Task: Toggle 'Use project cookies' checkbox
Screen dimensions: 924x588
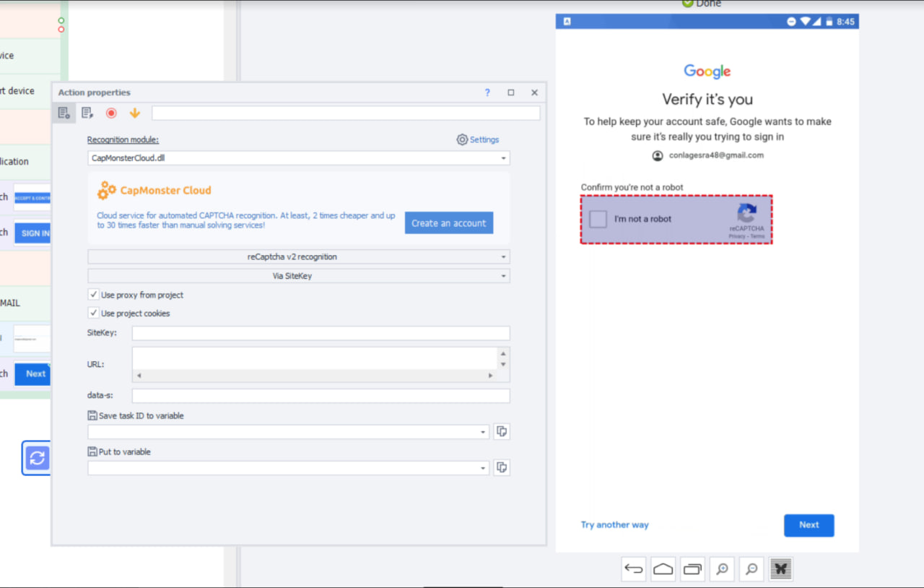Action: (x=93, y=314)
